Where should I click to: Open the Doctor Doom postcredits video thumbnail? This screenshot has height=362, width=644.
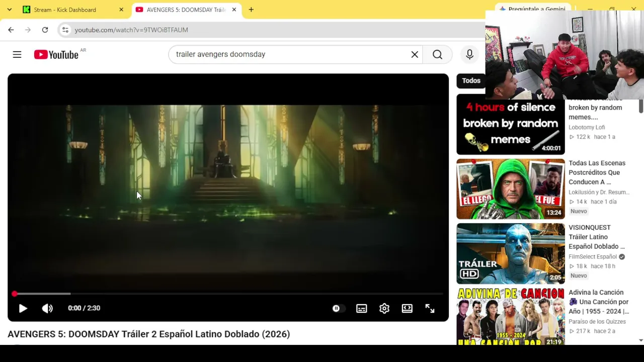click(x=511, y=189)
